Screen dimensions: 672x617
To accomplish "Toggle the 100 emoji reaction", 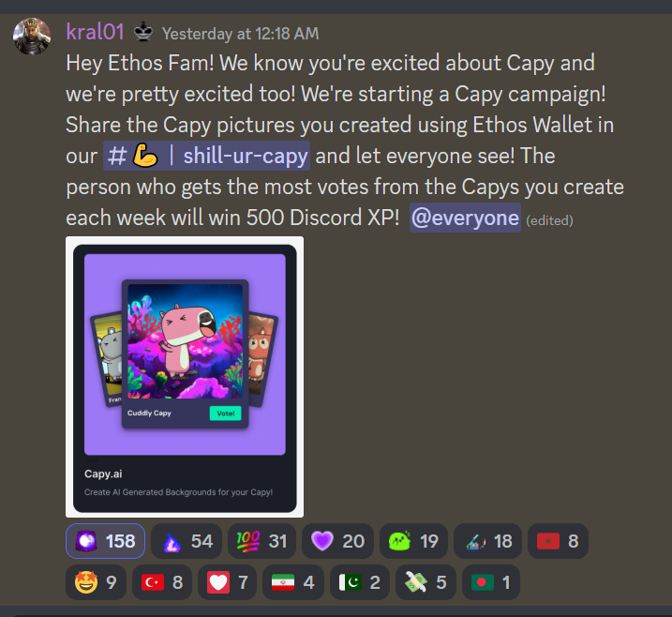I will coord(261,541).
